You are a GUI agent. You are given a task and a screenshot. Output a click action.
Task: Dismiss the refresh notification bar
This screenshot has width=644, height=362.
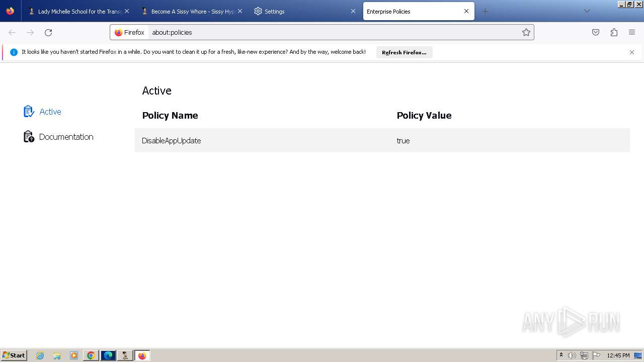632,52
